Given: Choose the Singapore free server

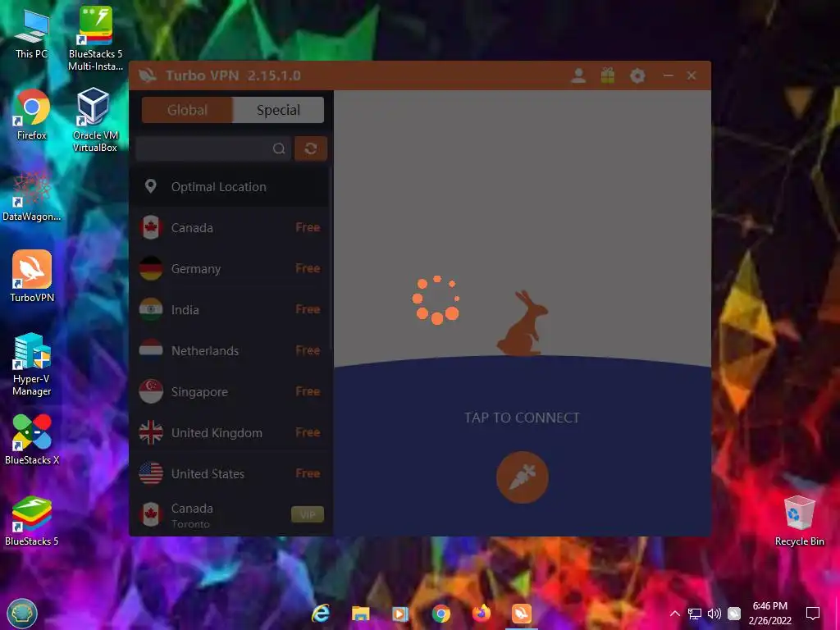Looking at the screenshot, I should (x=230, y=391).
